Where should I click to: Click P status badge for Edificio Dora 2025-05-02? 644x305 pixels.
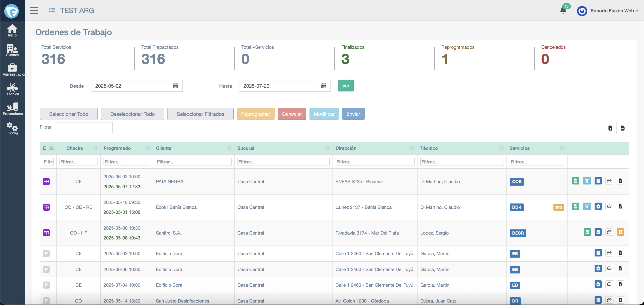46,254
